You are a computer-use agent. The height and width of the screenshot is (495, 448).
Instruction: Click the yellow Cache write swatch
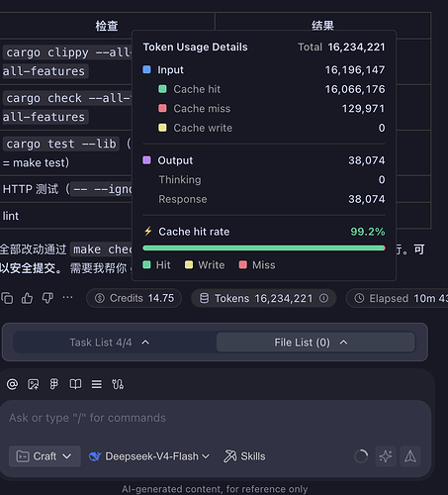(162, 128)
